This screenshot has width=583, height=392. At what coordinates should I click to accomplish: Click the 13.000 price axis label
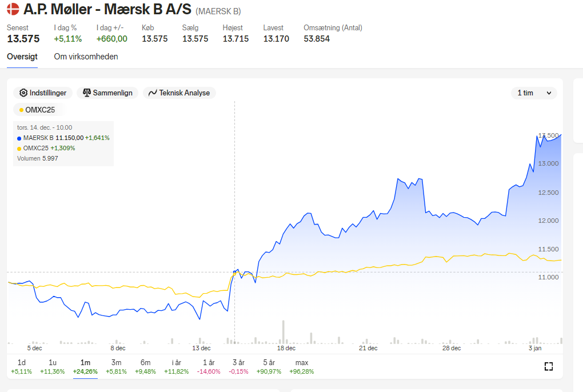(x=549, y=163)
